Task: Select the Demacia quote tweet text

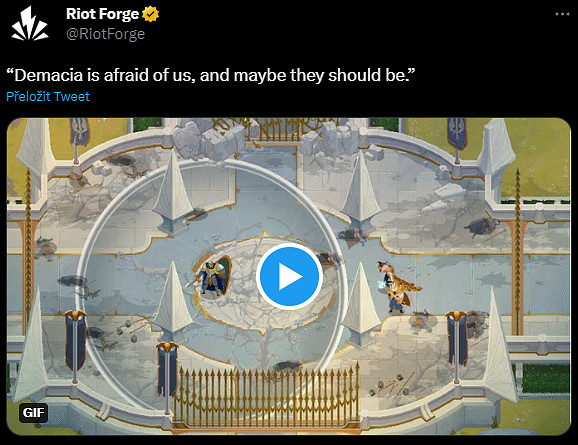Action: 211,75
